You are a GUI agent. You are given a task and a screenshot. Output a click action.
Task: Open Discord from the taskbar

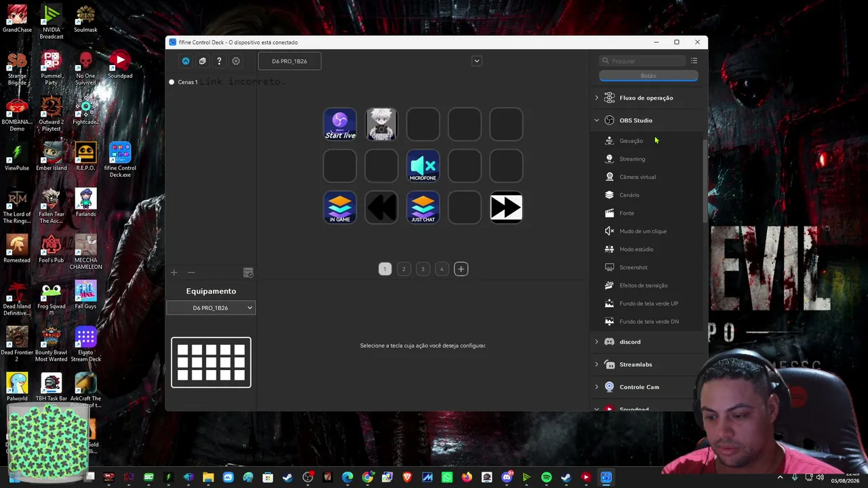507,477
